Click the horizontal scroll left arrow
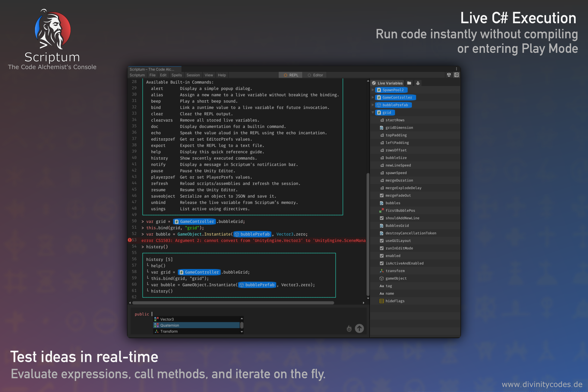588x392 pixels. point(130,303)
